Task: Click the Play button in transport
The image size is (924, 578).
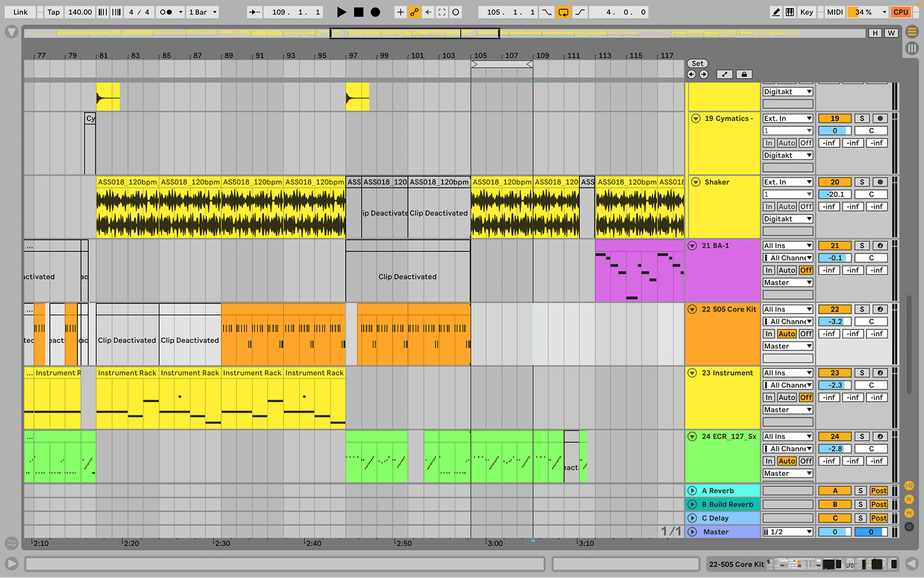Action: pos(341,12)
